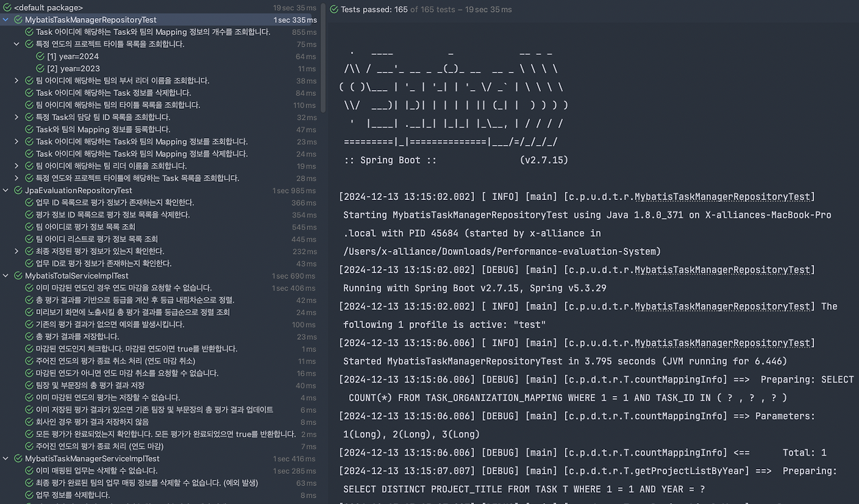Click the green check beside "Tests passed: 165"
Screen dimensions: 859x504
pyautogui.click(x=334, y=9)
